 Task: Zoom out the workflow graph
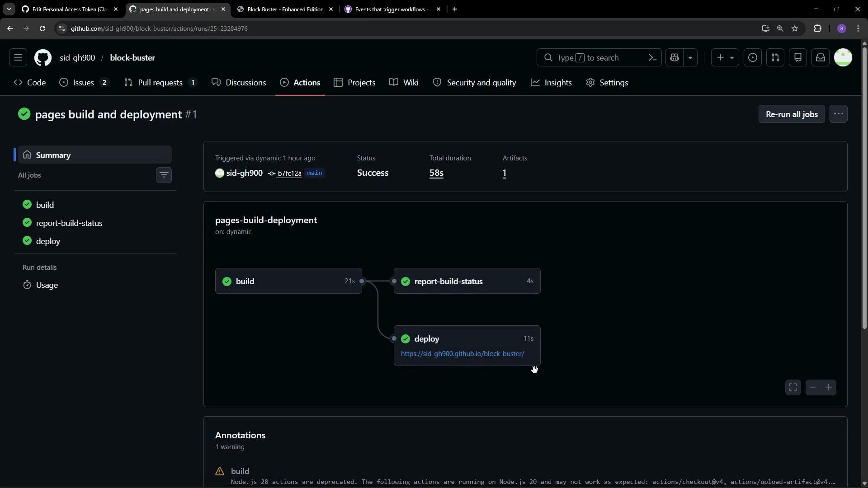coord(813,387)
